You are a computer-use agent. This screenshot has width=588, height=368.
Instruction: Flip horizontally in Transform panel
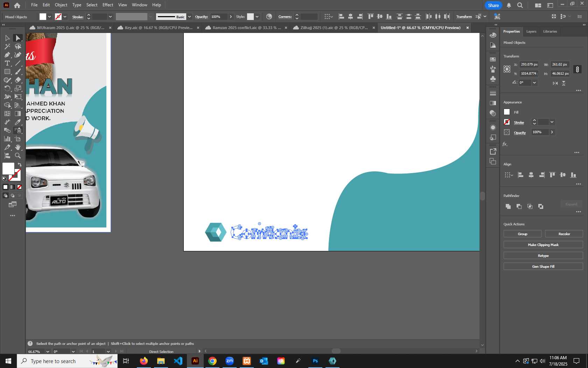(555, 83)
